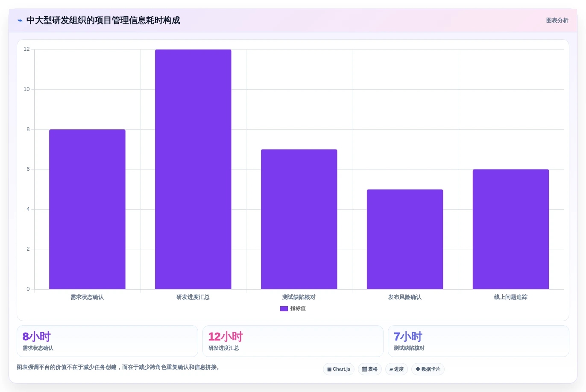The height and width of the screenshot is (392, 586).
Task: Click the 进度 tag chip
Action: pyautogui.click(x=396, y=369)
